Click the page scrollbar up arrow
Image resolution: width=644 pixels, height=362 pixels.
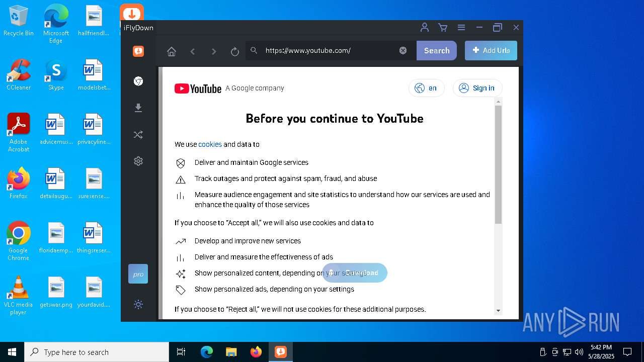(x=499, y=102)
